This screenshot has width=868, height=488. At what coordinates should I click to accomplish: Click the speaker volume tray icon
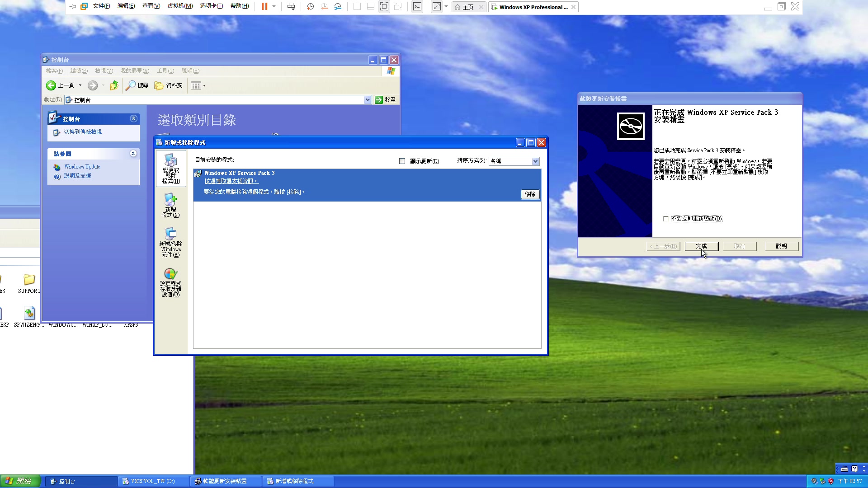click(814, 481)
